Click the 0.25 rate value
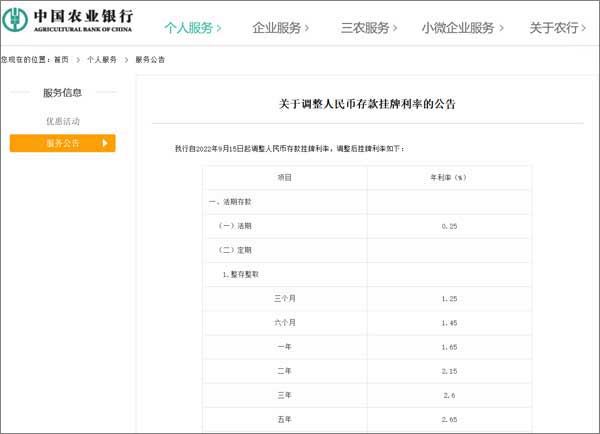The image size is (600, 434). click(x=449, y=226)
